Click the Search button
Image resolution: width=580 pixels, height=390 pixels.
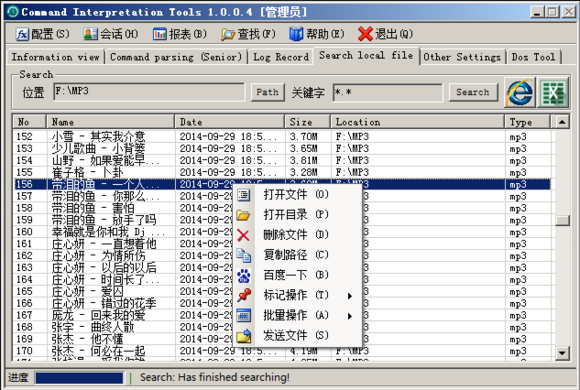pos(473,92)
